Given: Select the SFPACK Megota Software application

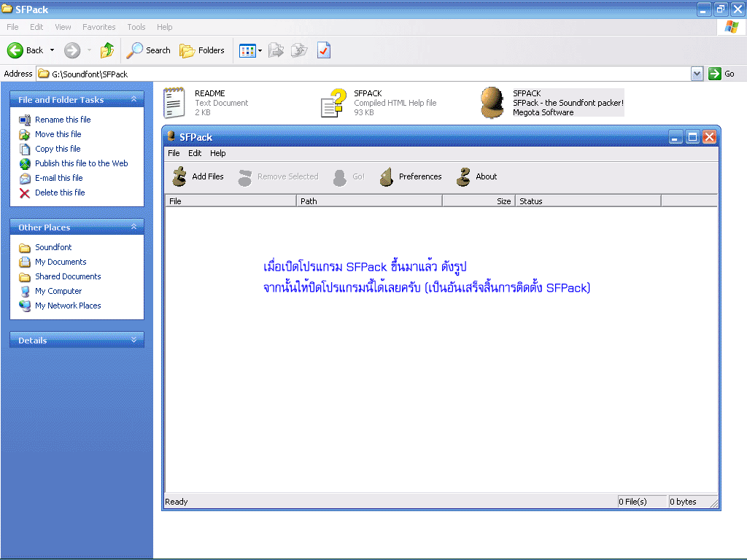Looking at the screenshot, I should pos(551,103).
